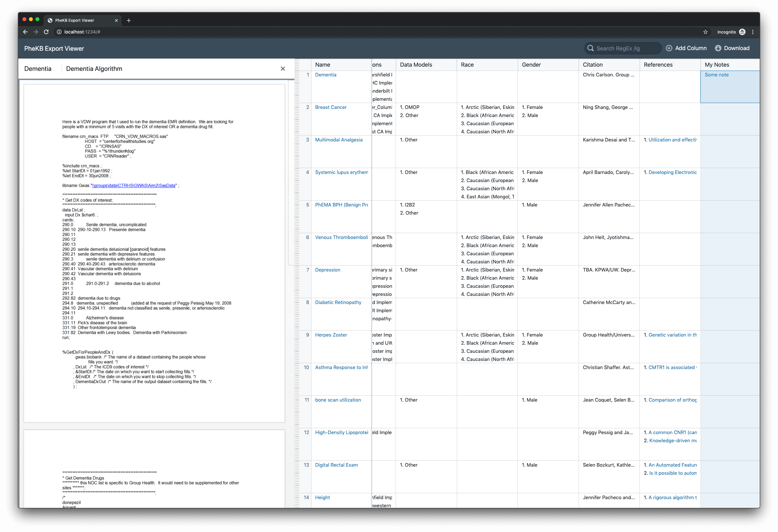
Task: Bookmark page with star icon
Action: coord(705,32)
